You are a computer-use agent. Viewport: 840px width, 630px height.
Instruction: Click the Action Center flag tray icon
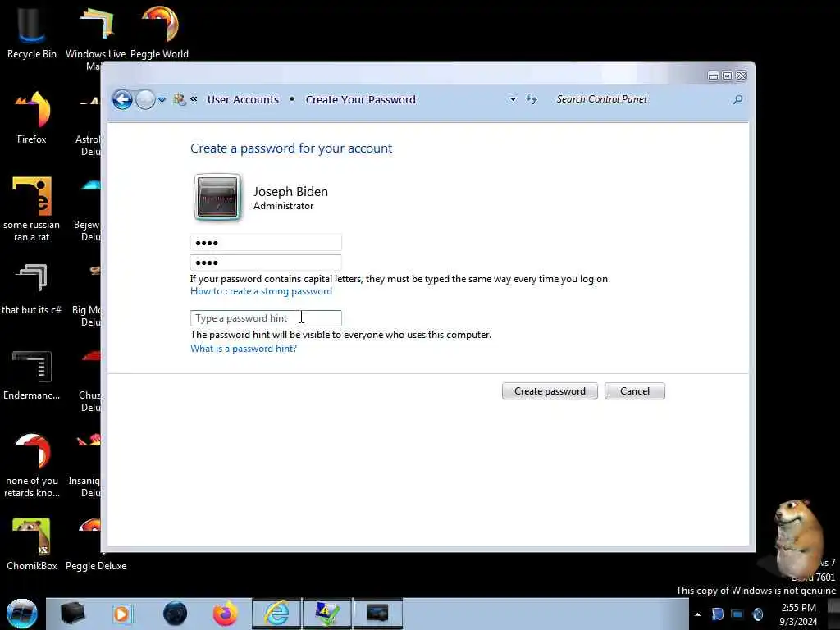[x=717, y=614]
